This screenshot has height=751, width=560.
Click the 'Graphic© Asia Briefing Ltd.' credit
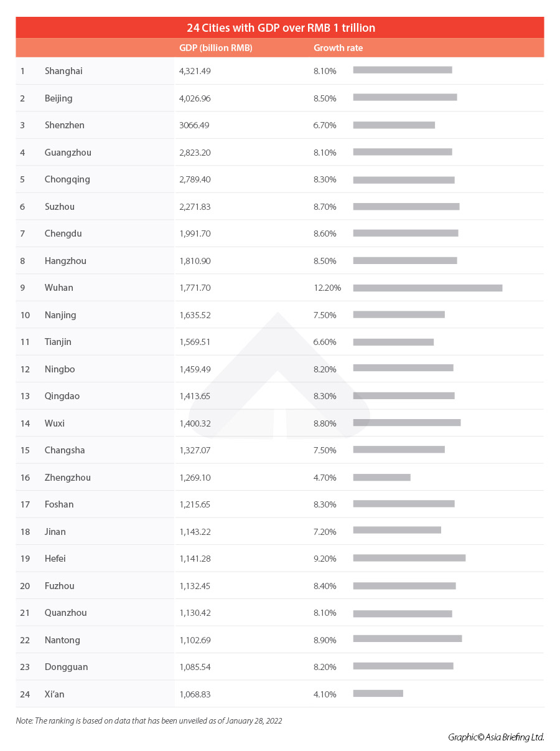pyautogui.click(x=496, y=737)
